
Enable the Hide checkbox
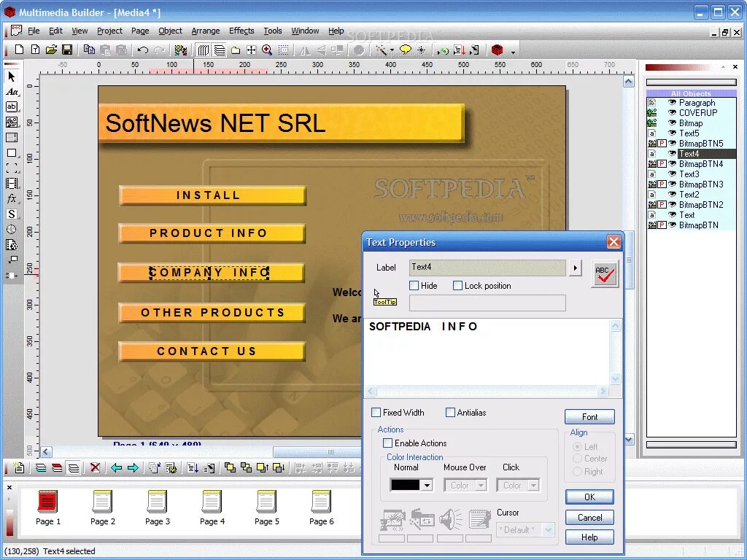pos(414,286)
